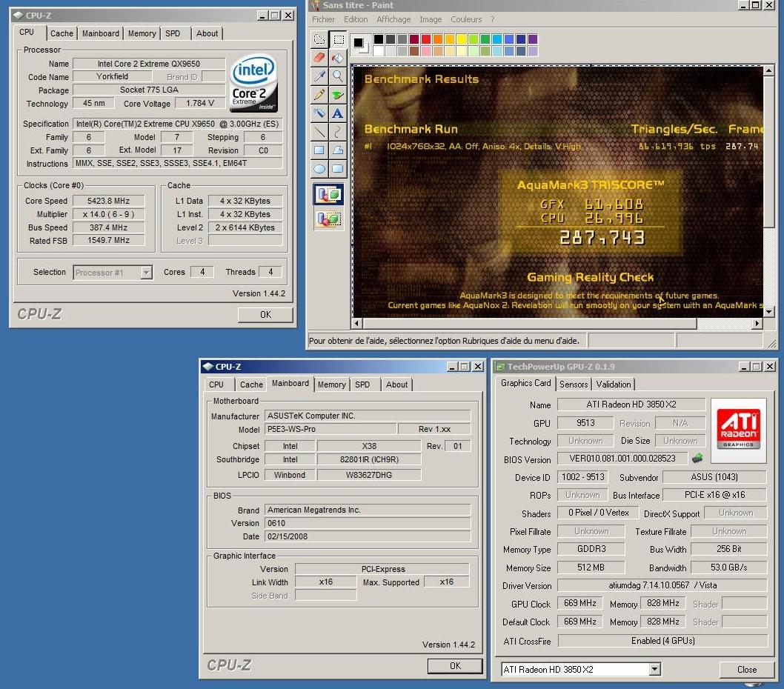Click the green BIOS save chip icon in GPU-Z
This screenshot has width=784, height=689.
click(x=697, y=458)
